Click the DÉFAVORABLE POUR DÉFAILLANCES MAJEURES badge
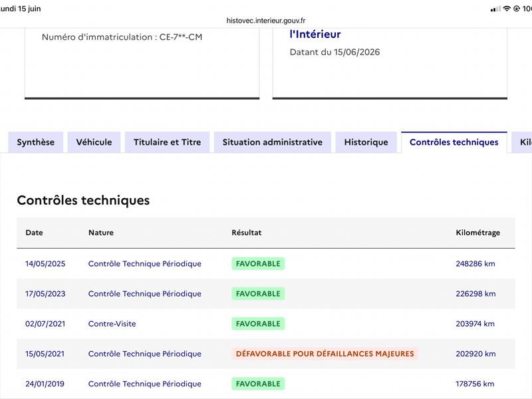The width and height of the screenshot is (532, 399). tap(325, 354)
